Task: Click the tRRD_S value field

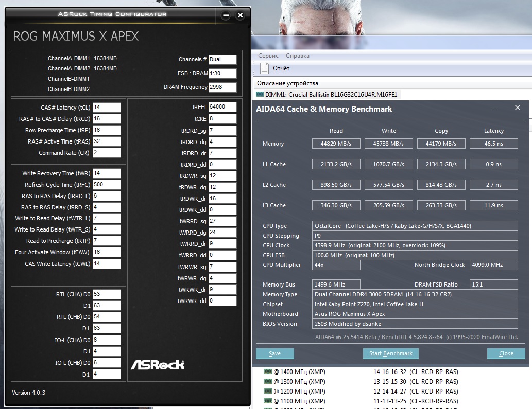Action: [107, 207]
